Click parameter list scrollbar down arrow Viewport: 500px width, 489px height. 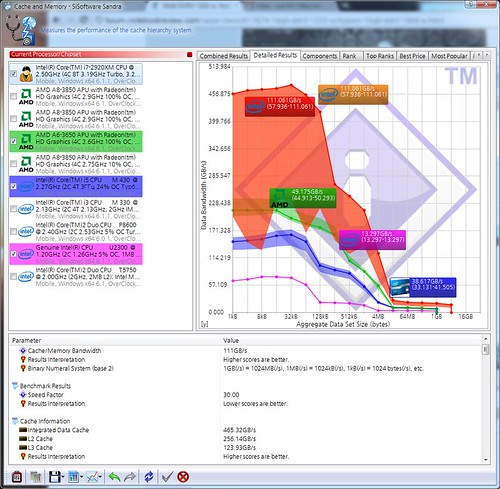(486, 460)
